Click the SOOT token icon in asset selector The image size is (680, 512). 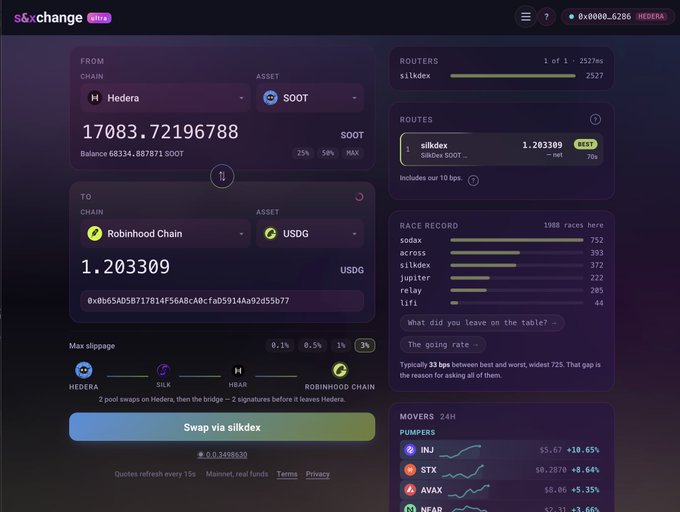pos(271,98)
